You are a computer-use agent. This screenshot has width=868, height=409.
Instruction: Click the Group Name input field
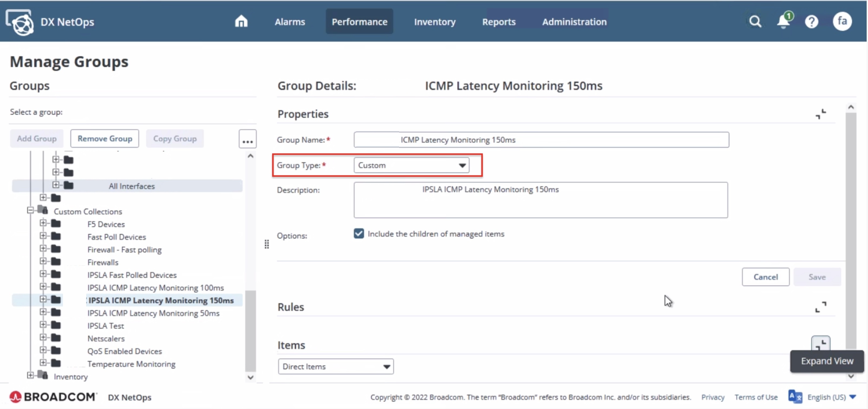pyautogui.click(x=541, y=139)
